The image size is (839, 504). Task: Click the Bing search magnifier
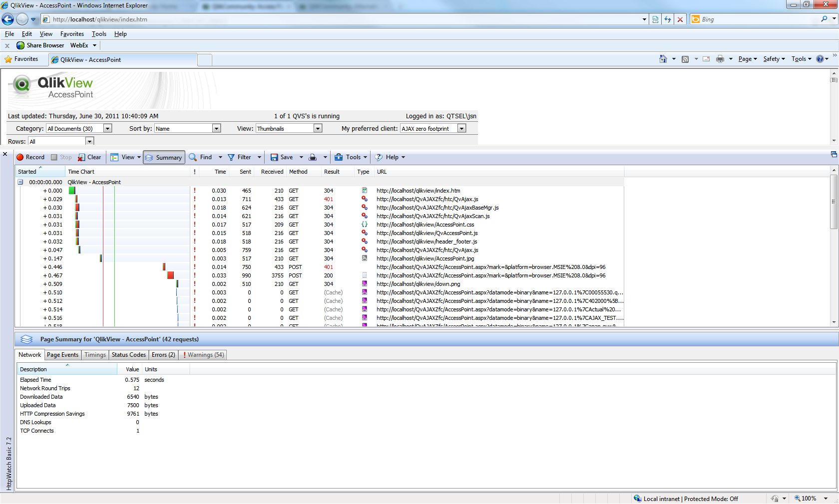coord(824,19)
